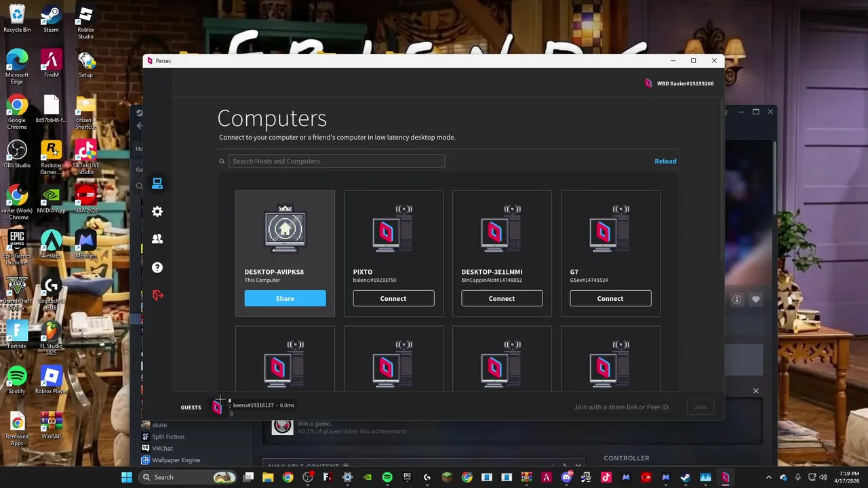Click the WBD Xavier#15159266 account name
Image resolution: width=868 pixels, height=488 pixels.
point(685,83)
